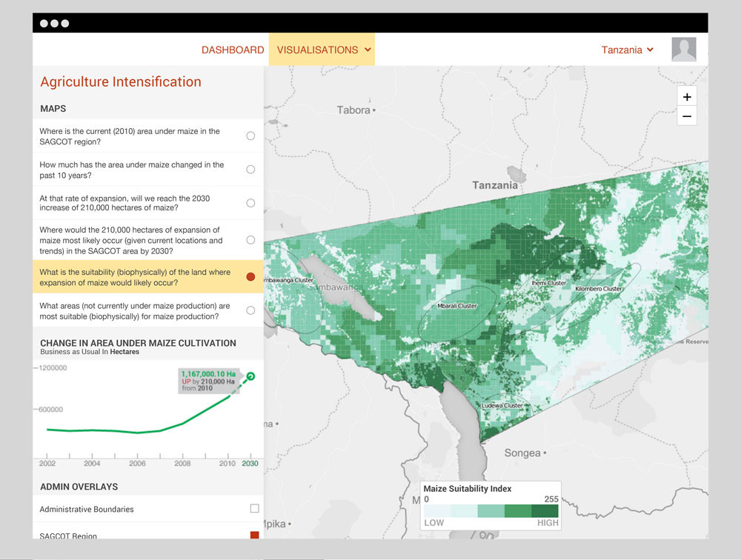This screenshot has width=741, height=560.
Task: Click the Kilombero Cluster label on map
Action: click(598, 288)
